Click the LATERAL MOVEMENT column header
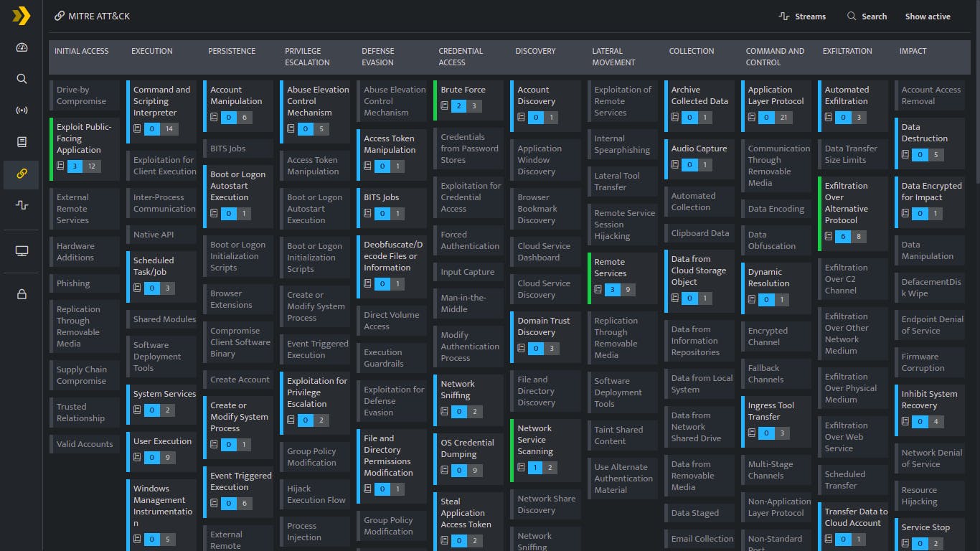Viewport: 980px width, 551px height. (613, 57)
